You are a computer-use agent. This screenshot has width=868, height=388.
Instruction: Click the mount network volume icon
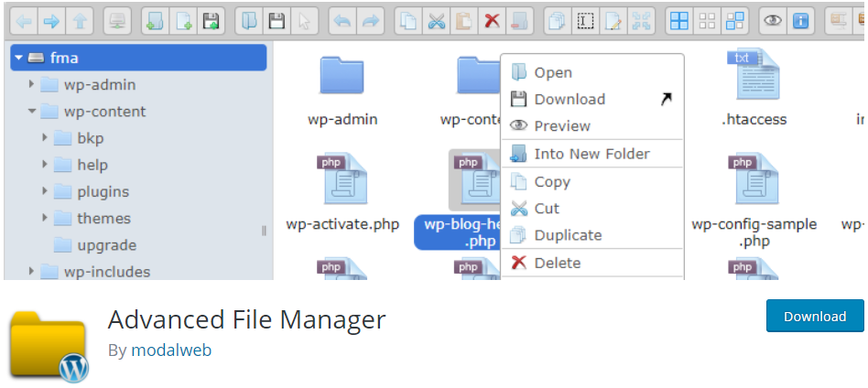(x=117, y=22)
